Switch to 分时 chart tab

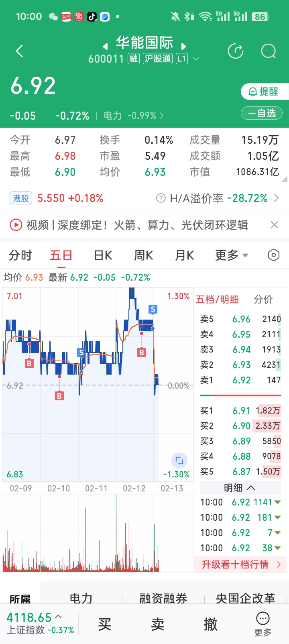[20, 255]
